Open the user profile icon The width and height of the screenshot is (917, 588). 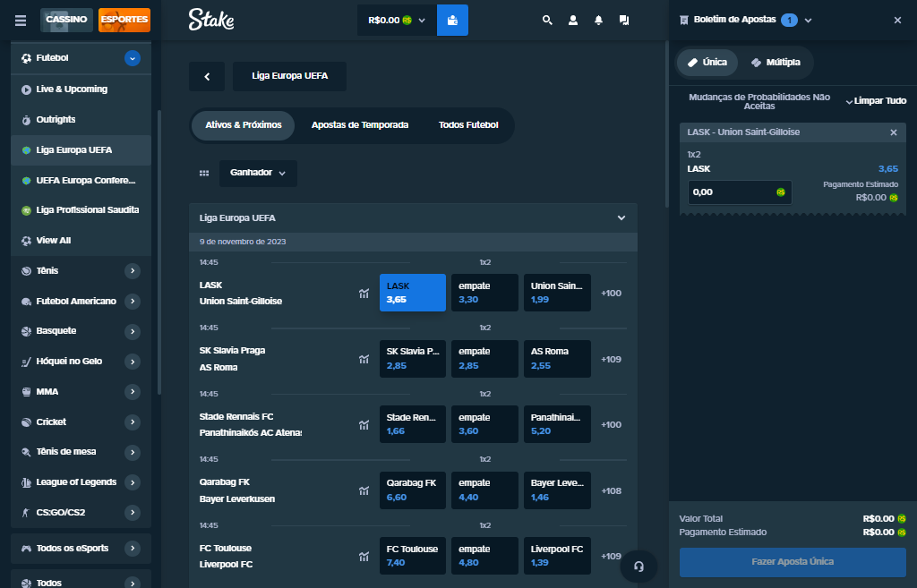click(x=573, y=20)
